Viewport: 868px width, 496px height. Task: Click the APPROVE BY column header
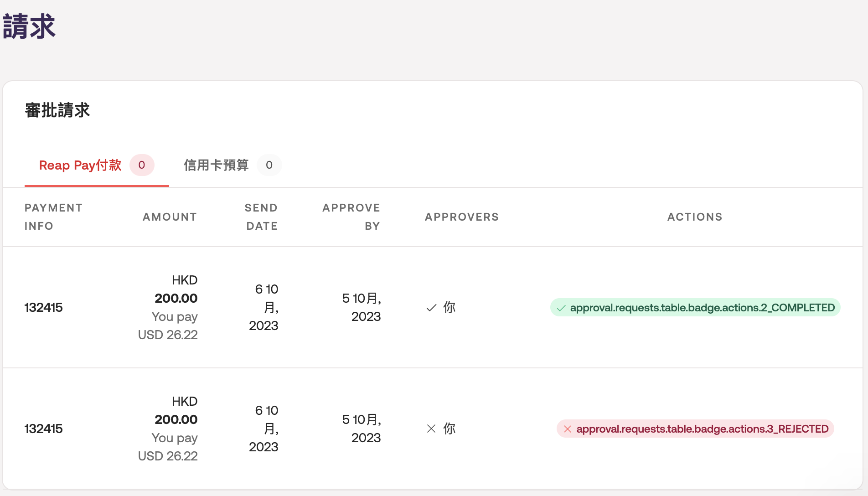(351, 217)
